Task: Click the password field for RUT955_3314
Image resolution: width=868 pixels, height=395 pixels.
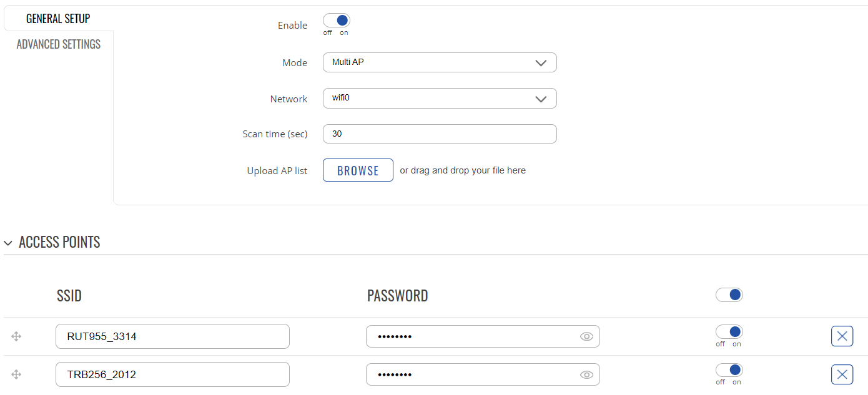Action: (x=483, y=336)
